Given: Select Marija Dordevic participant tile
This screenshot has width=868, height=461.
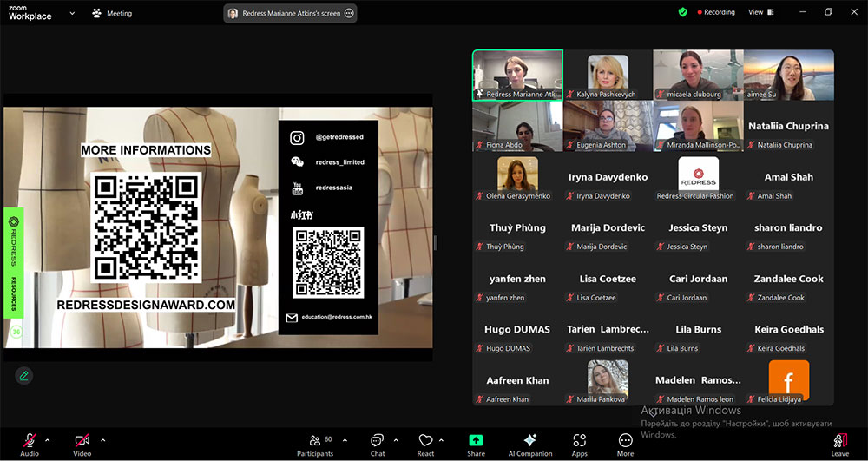Looking at the screenshot, I should pyautogui.click(x=608, y=228).
